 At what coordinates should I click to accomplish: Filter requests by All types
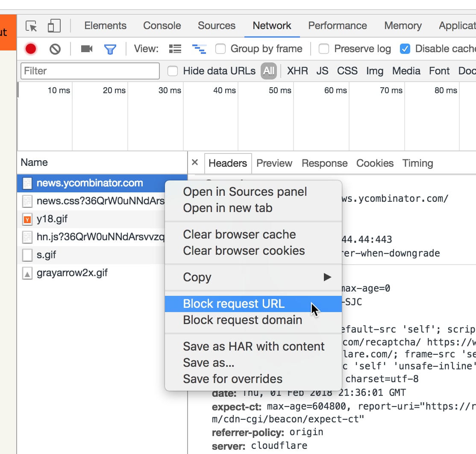click(x=269, y=71)
